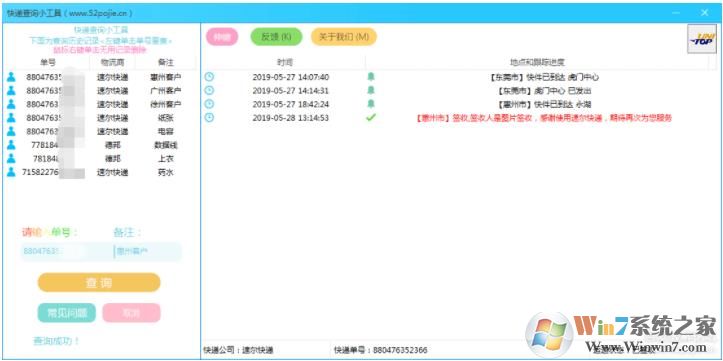Click the yellow 查询 query button

[x=99, y=283]
